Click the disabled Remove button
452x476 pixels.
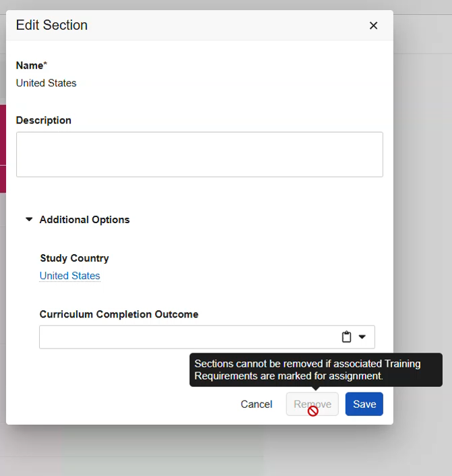tap(312, 404)
